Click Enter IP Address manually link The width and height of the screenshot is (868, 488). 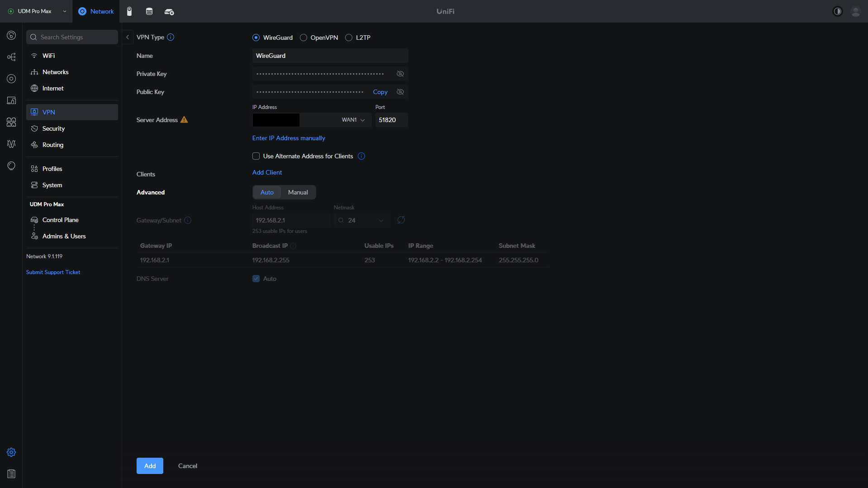[x=289, y=138]
